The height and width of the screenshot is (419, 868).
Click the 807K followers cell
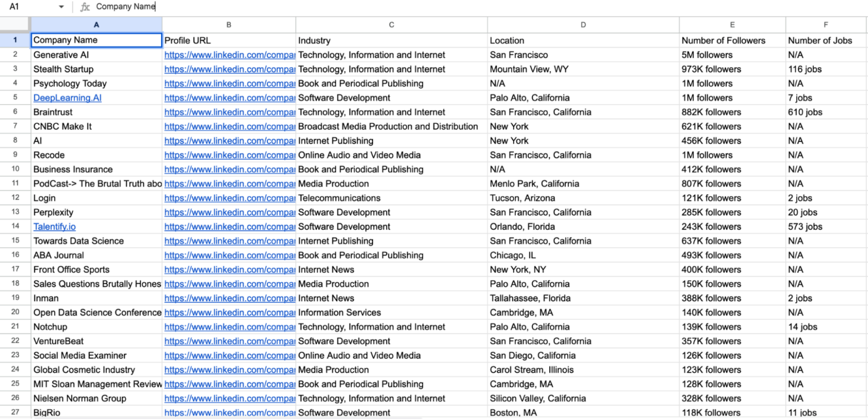tap(732, 184)
